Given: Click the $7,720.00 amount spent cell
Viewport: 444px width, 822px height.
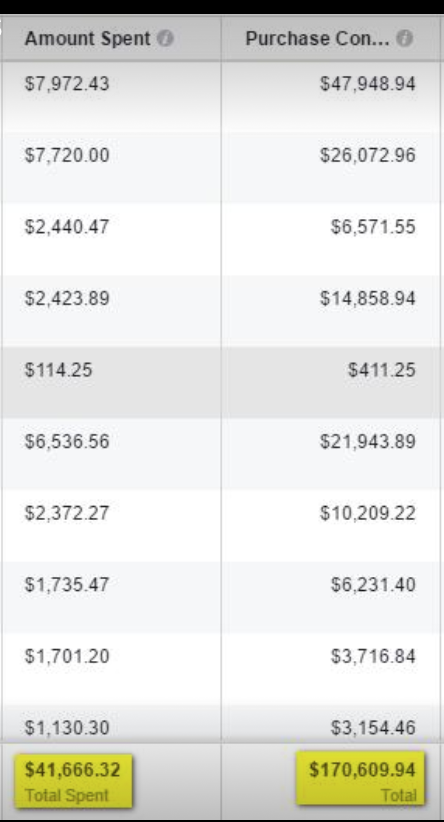Looking at the screenshot, I should tap(111, 168).
